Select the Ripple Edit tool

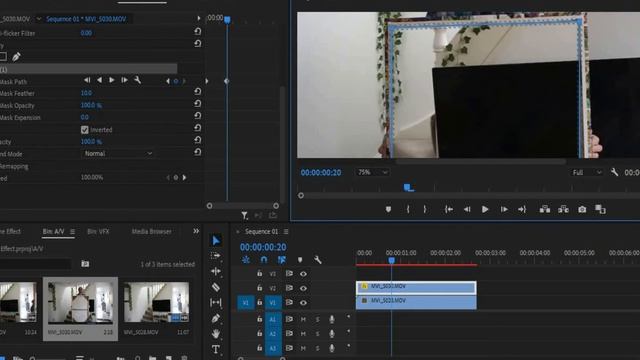click(216, 271)
